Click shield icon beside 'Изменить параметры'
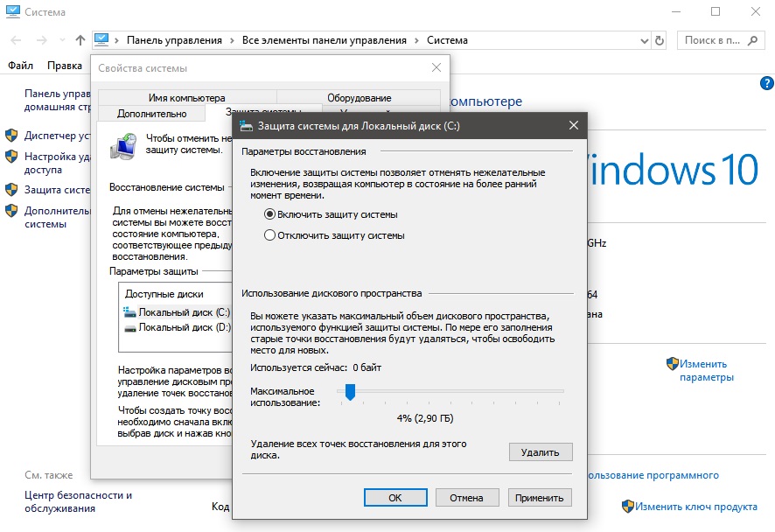 tap(672, 364)
